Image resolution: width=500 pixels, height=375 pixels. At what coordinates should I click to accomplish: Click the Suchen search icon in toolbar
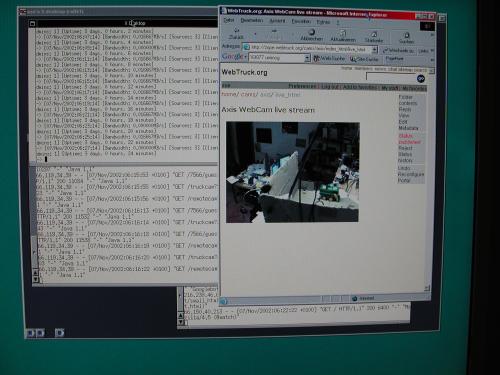pos(407,35)
